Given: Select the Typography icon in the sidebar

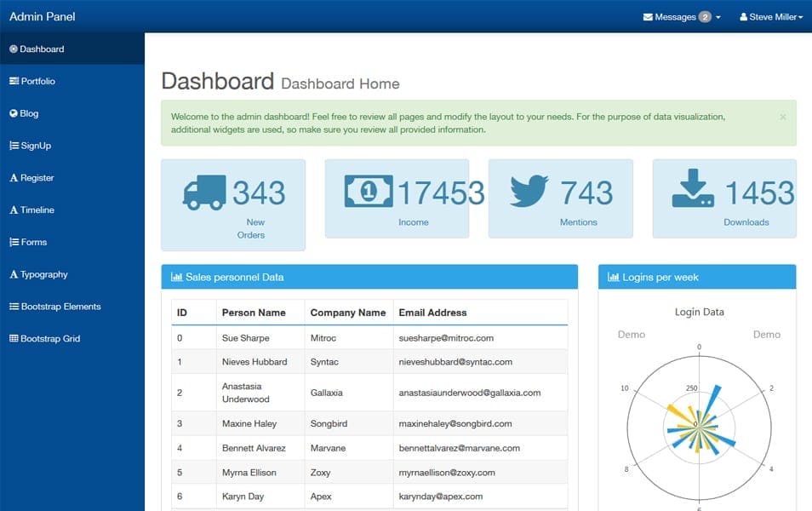Looking at the screenshot, I should click(13, 274).
